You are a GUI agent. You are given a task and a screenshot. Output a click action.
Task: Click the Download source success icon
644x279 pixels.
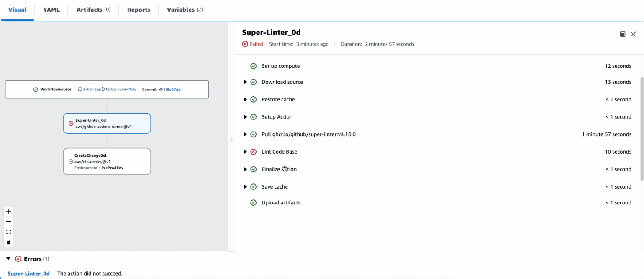(x=253, y=82)
